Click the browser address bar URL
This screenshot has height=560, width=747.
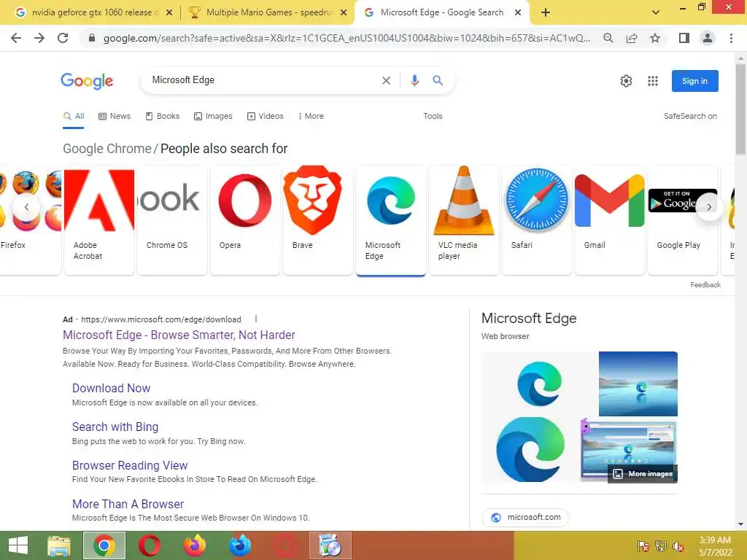pyautogui.click(x=347, y=38)
